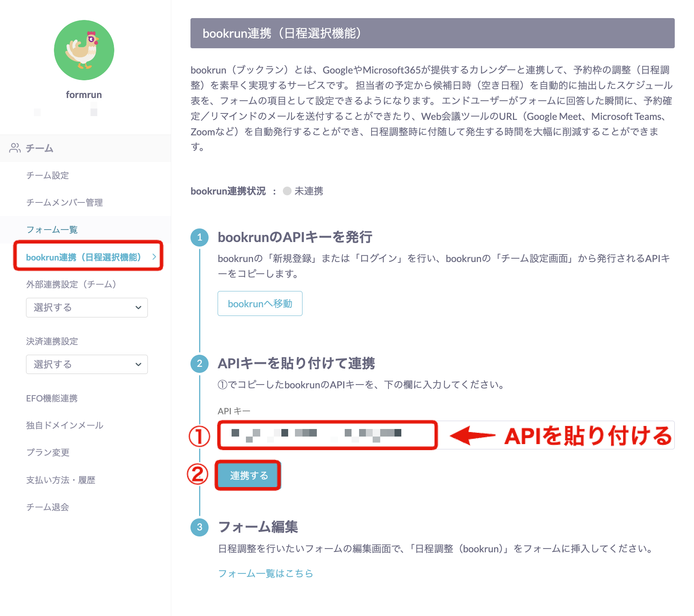Open EFO機能連携 menu item
The image size is (694, 616).
click(x=52, y=398)
